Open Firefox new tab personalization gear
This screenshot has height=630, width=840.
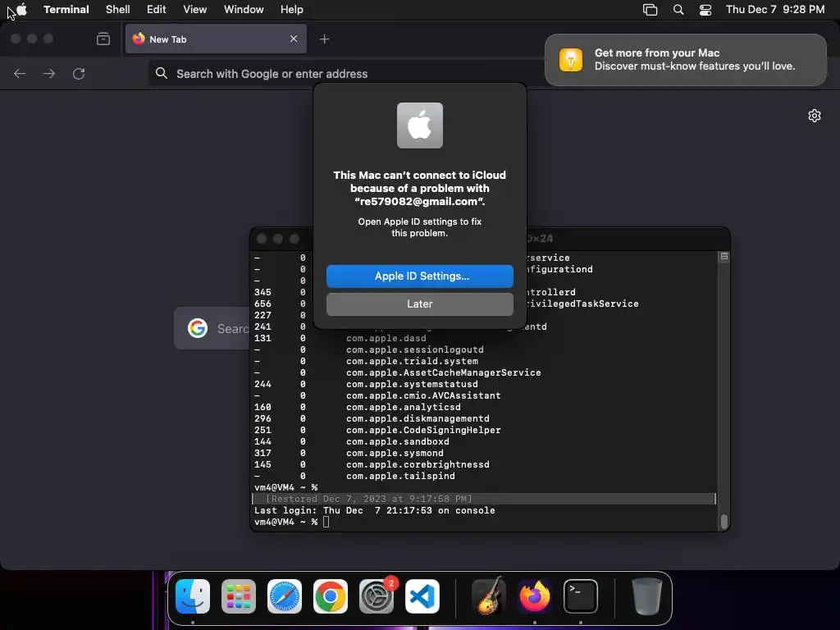(x=815, y=116)
